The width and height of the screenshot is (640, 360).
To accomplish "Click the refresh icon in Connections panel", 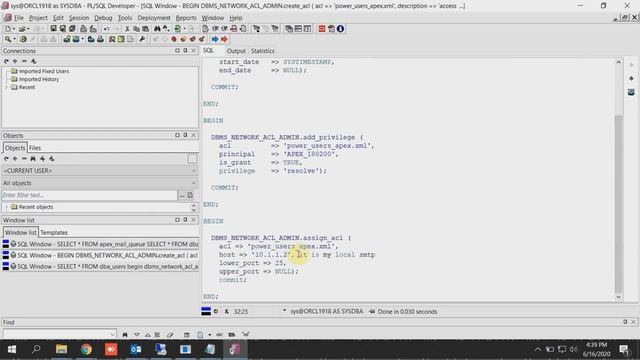I will tap(6, 61).
